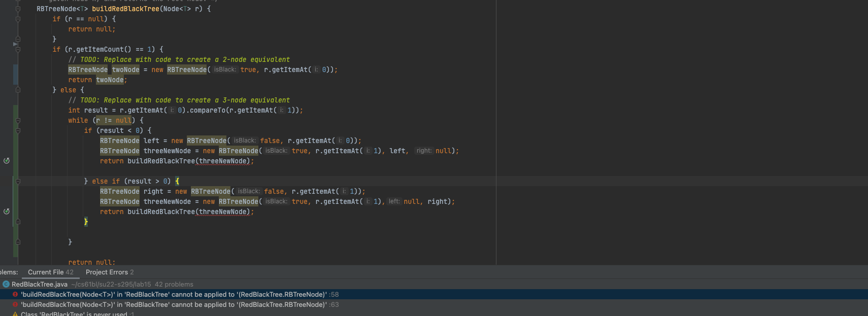Select the first 'cannot be applied' error at line 58

(x=174, y=295)
